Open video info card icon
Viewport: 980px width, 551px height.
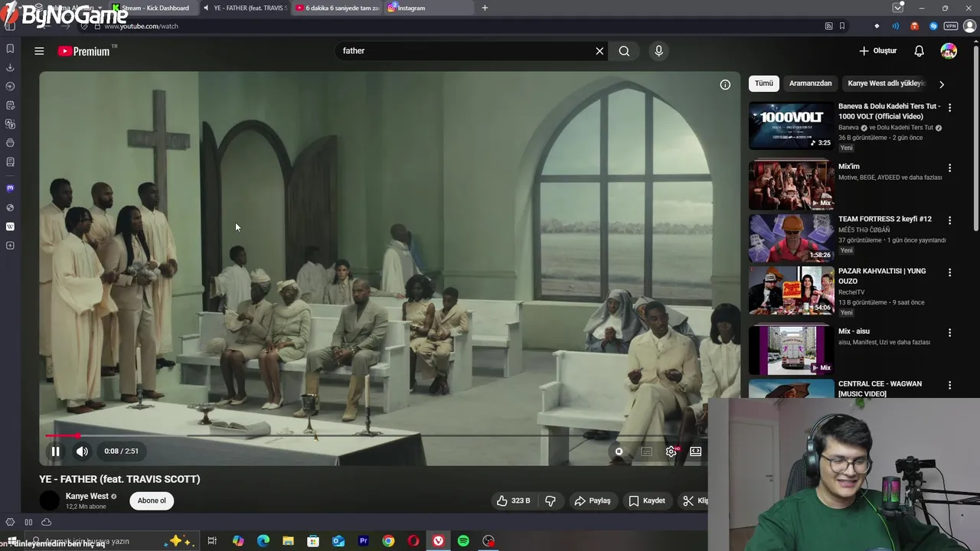pos(725,85)
